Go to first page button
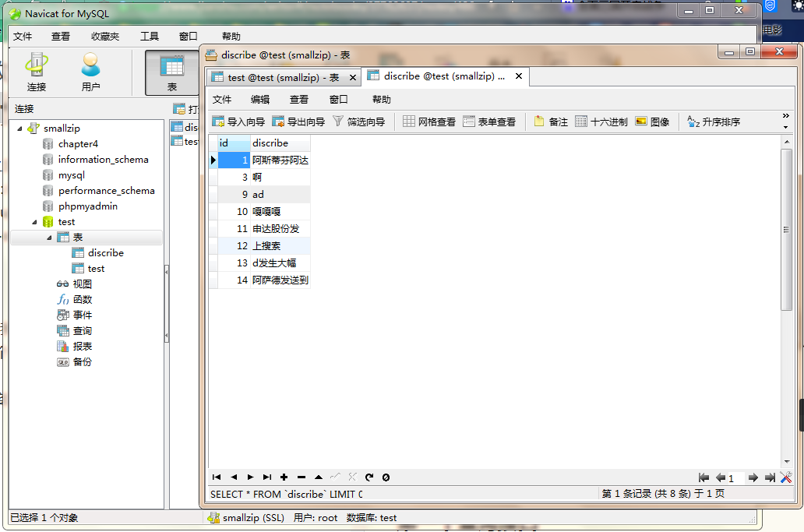This screenshot has height=532, width=804. (704, 477)
